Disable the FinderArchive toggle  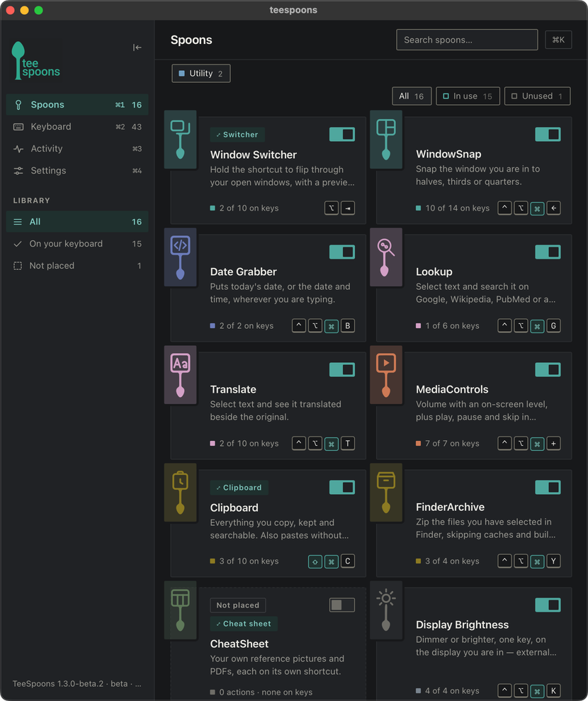click(548, 487)
